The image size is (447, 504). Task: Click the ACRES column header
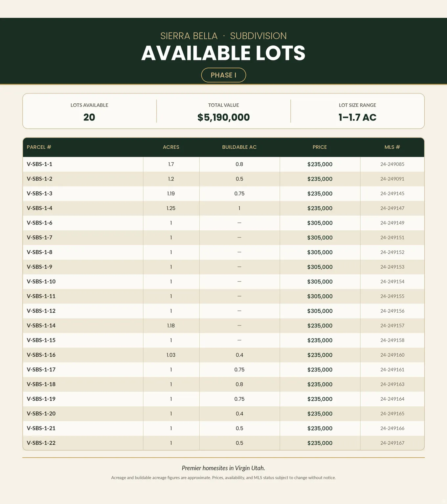(171, 147)
